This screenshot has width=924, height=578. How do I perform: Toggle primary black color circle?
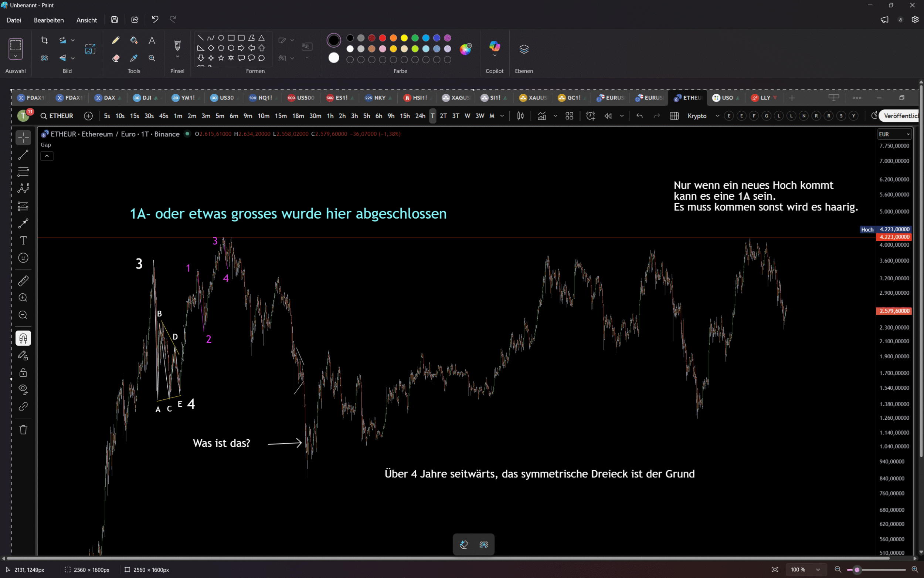click(333, 40)
